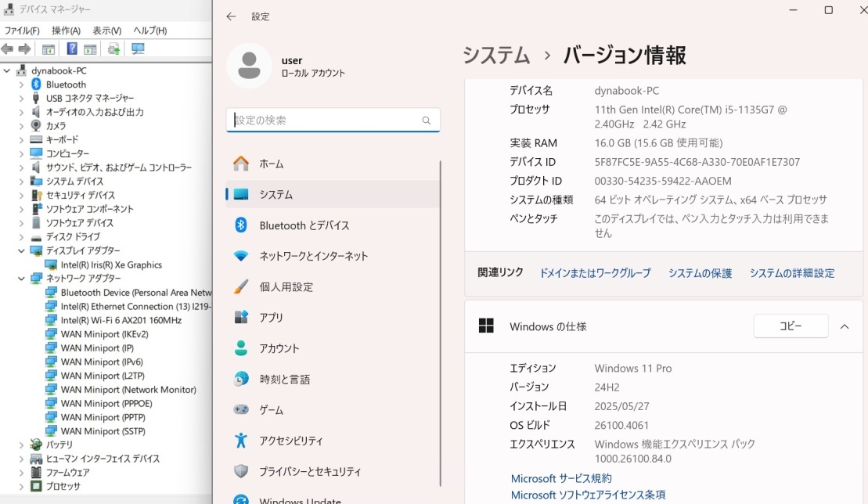Click the scan for hardware changes monitor icon
Image resolution: width=868 pixels, height=504 pixels.
tap(138, 49)
